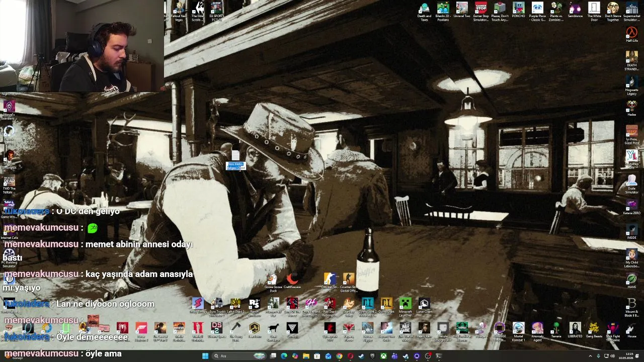Open File Explorer from the taskbar
The height and width of the screenshot is (362, 644).
(306, 356)
